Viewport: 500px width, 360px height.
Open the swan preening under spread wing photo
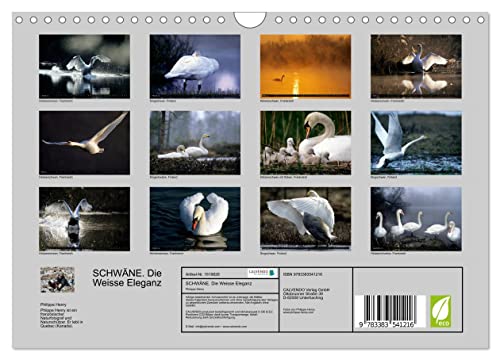pos(306,219)
